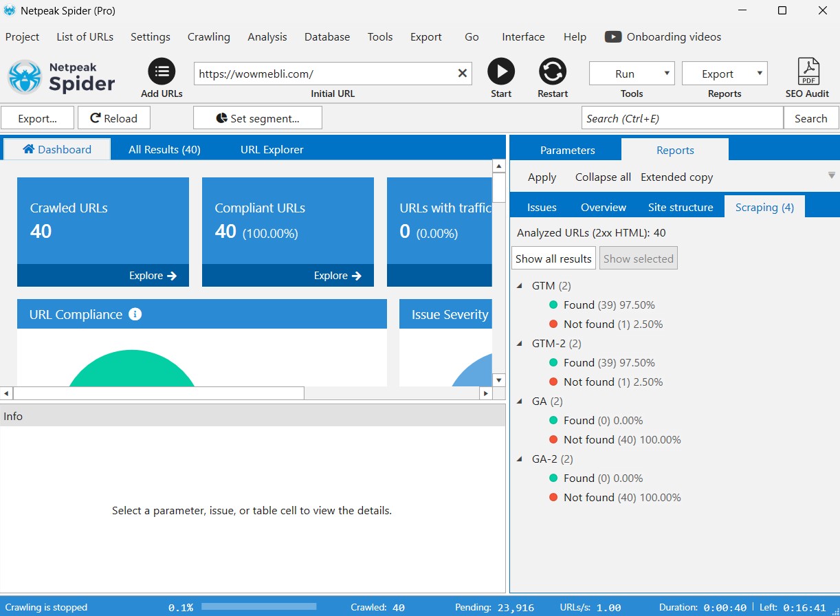This screenshot has height=616, width=840.
Task: Click the dashboard vertical scrollbar down arrow
Action: point(499,379)
